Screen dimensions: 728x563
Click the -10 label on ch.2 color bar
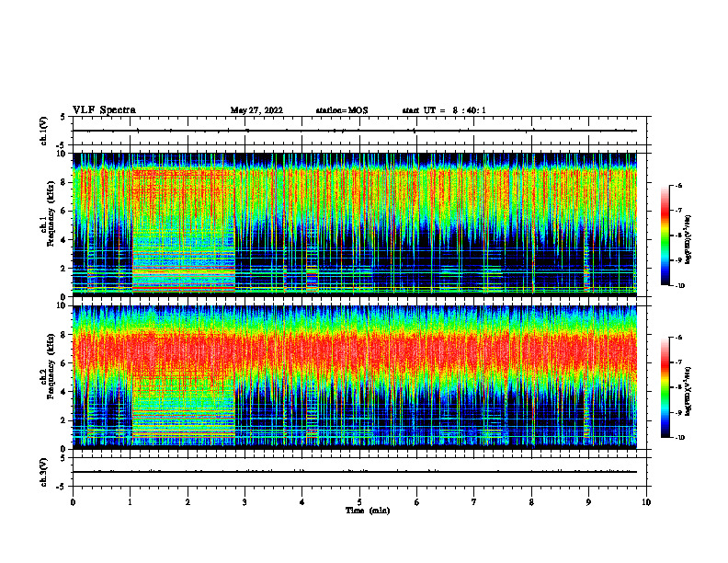point(679,438)
